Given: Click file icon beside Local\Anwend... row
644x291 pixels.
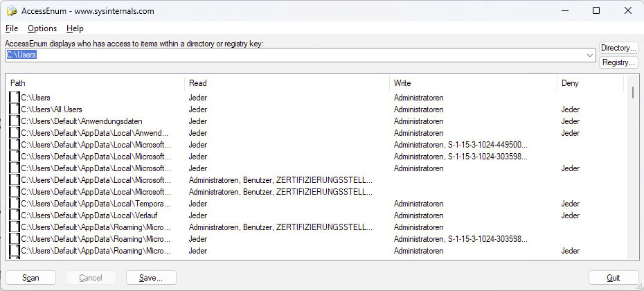Looking at the screenshot, I should (x=15, y=133).
